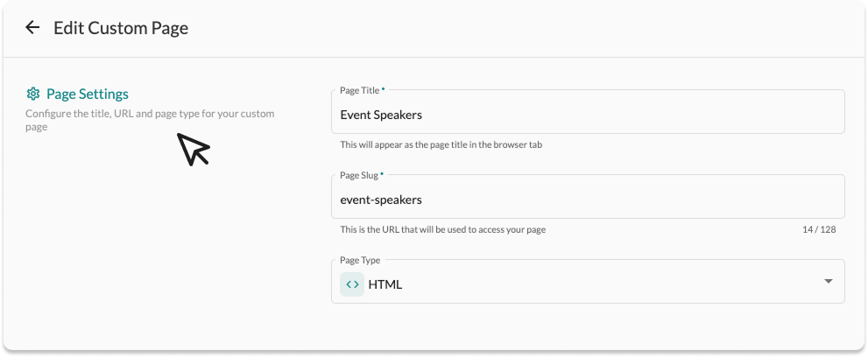Click the browser tab title helper text

pos(441,144)
